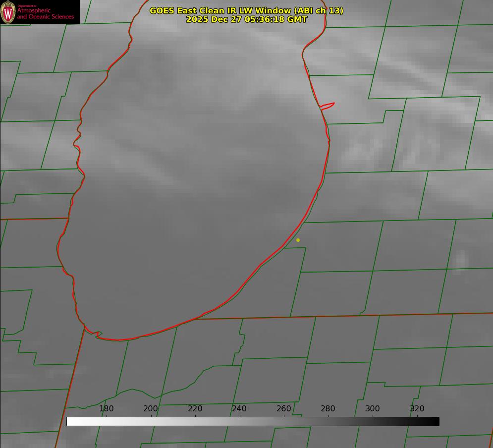Pick the 240 value on the scale
Image resolution: width=493 pixels, height=448 pixels.
[239, 409]
